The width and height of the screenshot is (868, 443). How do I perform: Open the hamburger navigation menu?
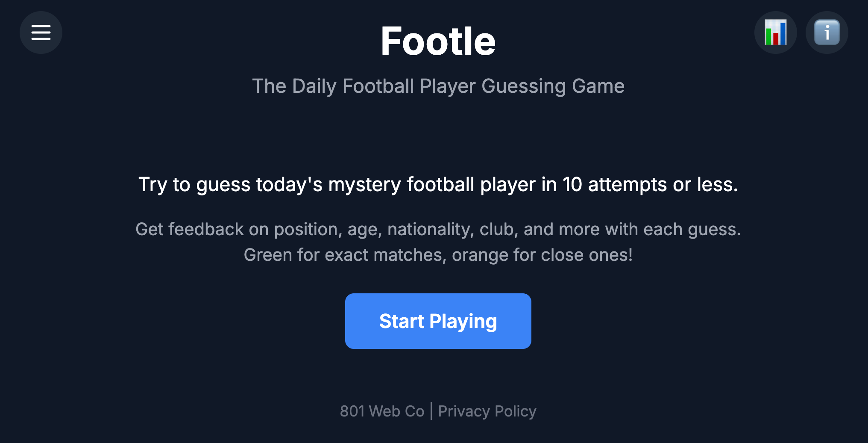pyautogui.click(x=41, y=32)
